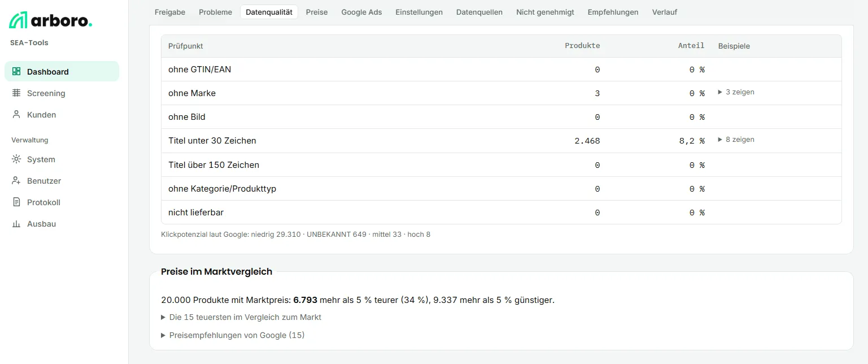868x364 pixels.
Task: Switch to the Probleme tab
Action: (215, 12)
